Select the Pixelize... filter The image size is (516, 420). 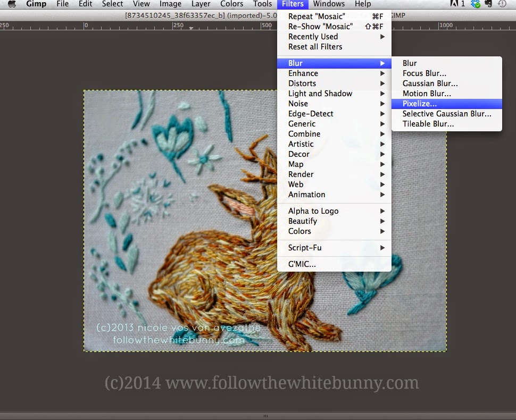pos(446,104)
